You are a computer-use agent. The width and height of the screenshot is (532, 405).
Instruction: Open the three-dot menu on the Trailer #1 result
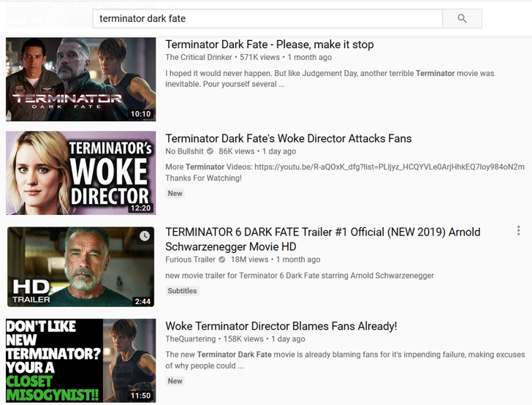518,230
